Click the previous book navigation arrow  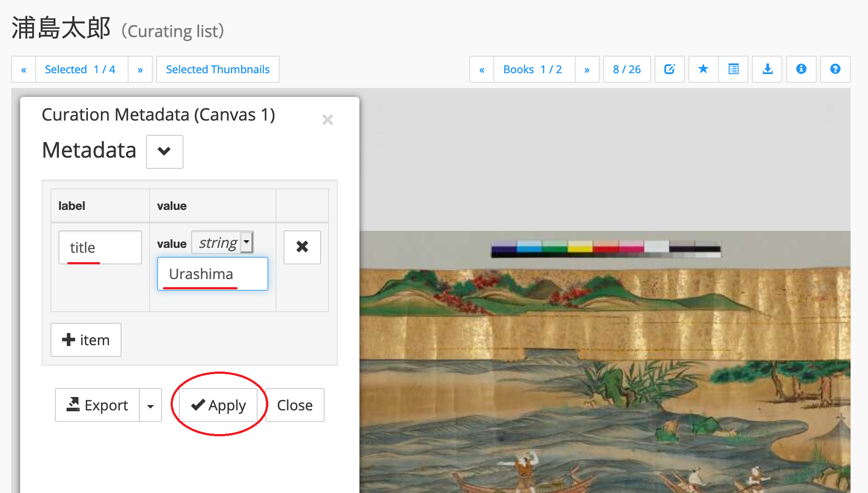pos(483,70)
